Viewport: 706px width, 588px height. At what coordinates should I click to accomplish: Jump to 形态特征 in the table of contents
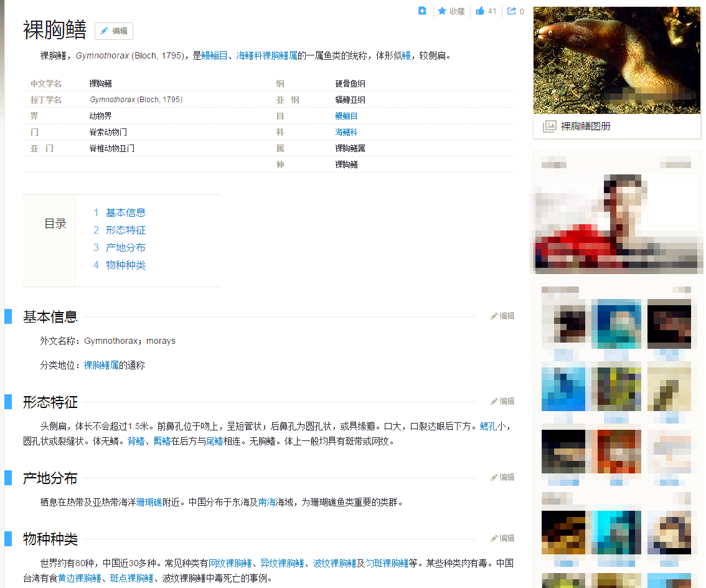[x=125, y=230]
